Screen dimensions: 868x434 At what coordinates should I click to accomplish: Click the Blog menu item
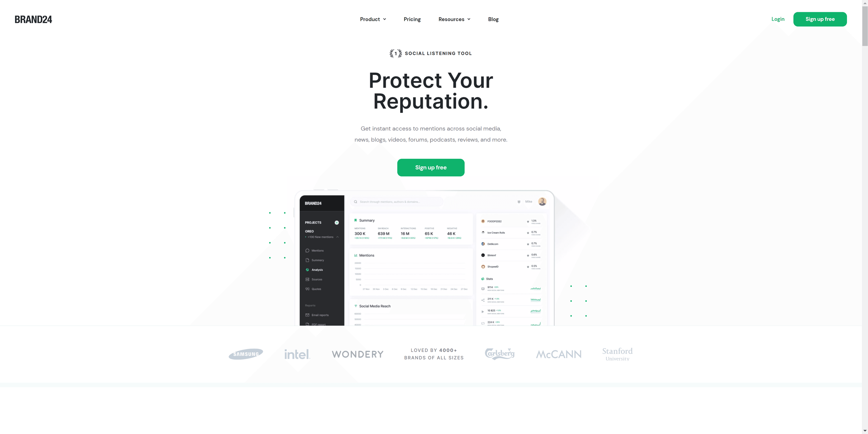[x=493, y=19]
